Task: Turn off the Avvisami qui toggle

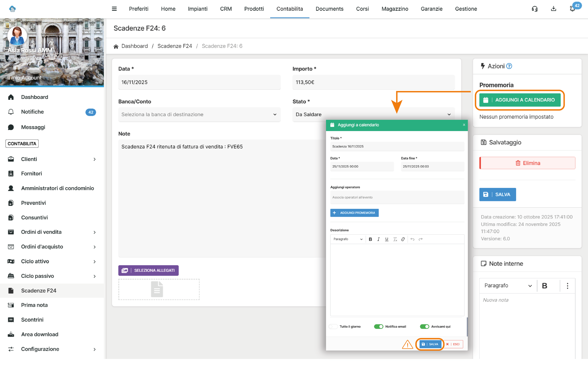Action: coord(424,326)
